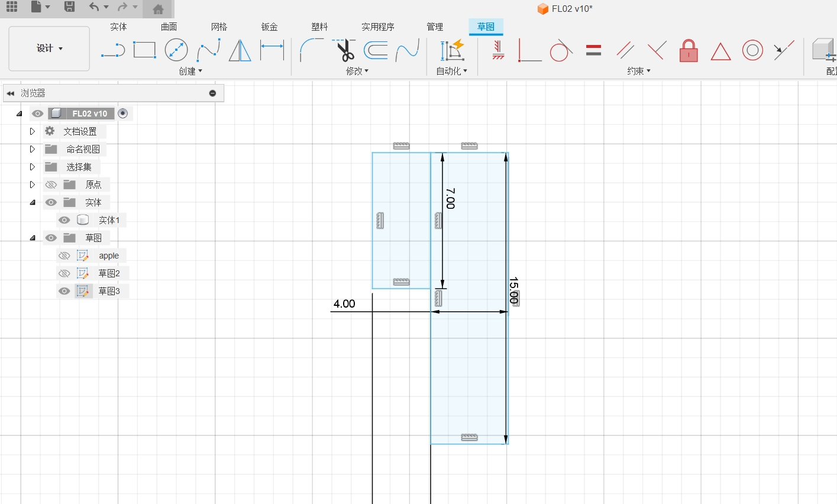Select the Fillet tool
The height and width of the screenshot is (504, 837).
(312, 51)
